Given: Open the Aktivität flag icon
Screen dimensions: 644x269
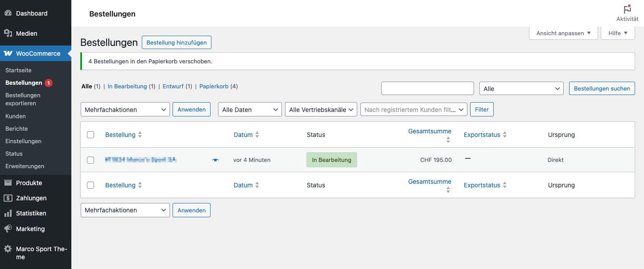Looking at the screenshot, I should tap(627, 9).
